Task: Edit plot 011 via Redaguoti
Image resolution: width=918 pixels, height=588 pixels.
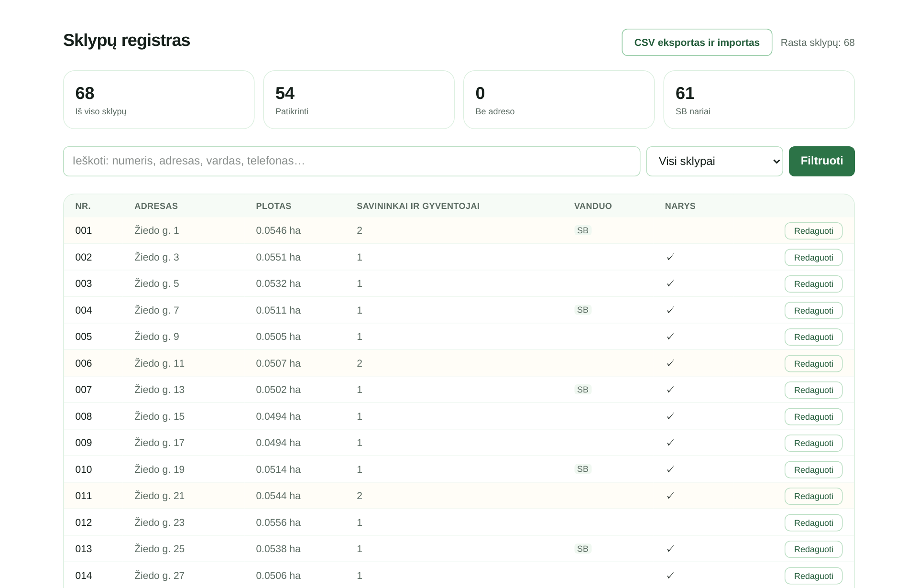Action: (813, 496)
